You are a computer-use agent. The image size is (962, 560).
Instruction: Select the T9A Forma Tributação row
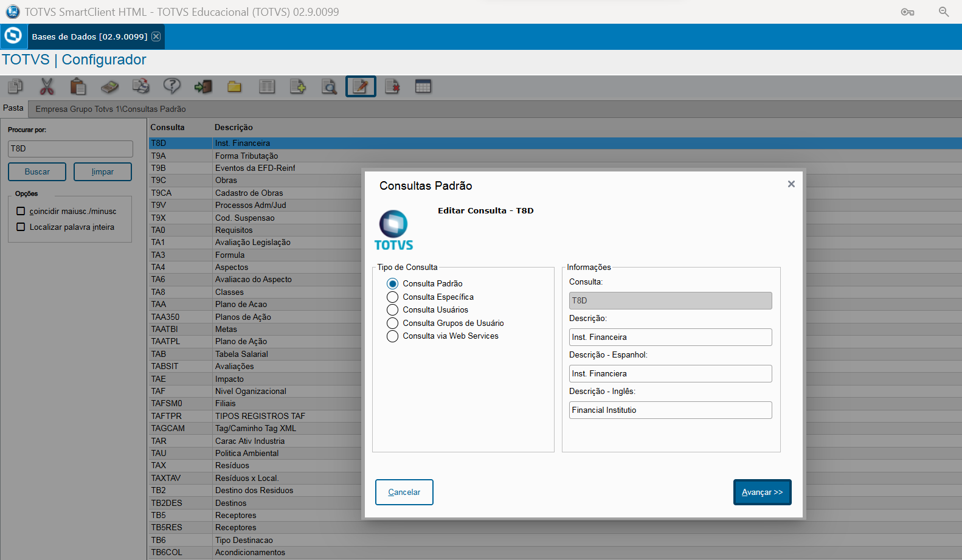click(x=555, y=156)
